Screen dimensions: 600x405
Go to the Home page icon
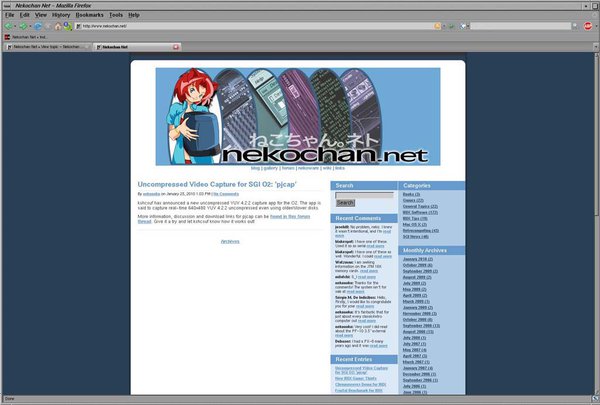58,26
